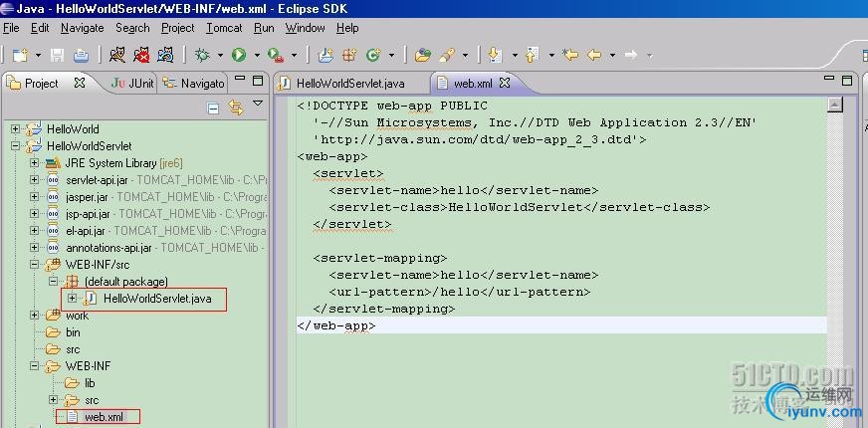Screen dimensions: 868x428
Task: Maximize the Project view panel
Action: coord(258,81)
